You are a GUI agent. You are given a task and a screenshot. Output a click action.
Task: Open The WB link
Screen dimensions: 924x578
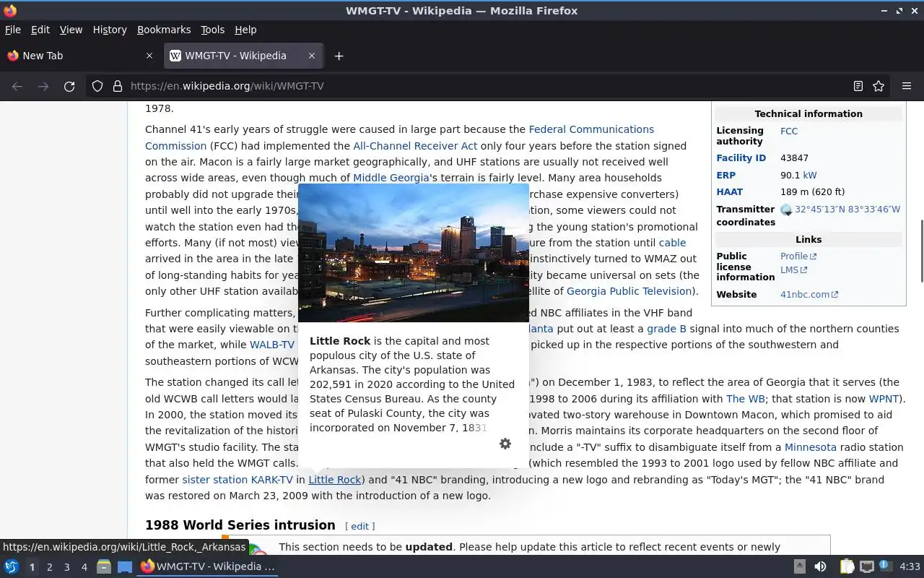746,399
